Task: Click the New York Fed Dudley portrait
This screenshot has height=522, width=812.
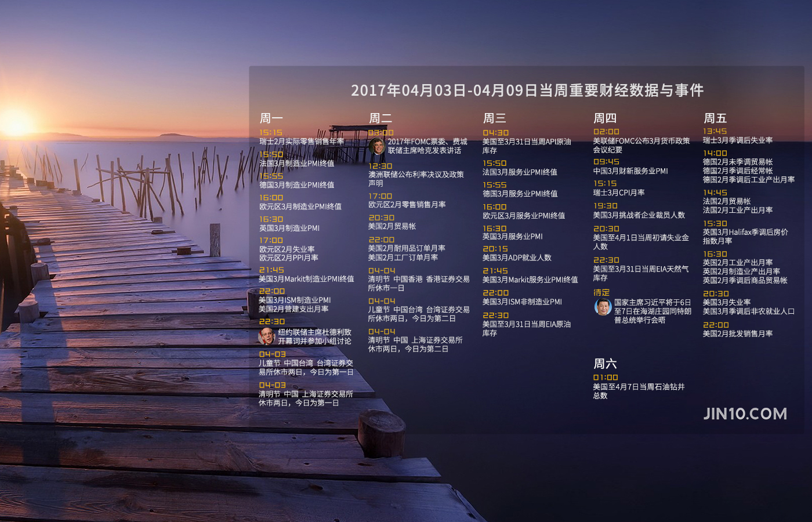Action: point(266,336)
